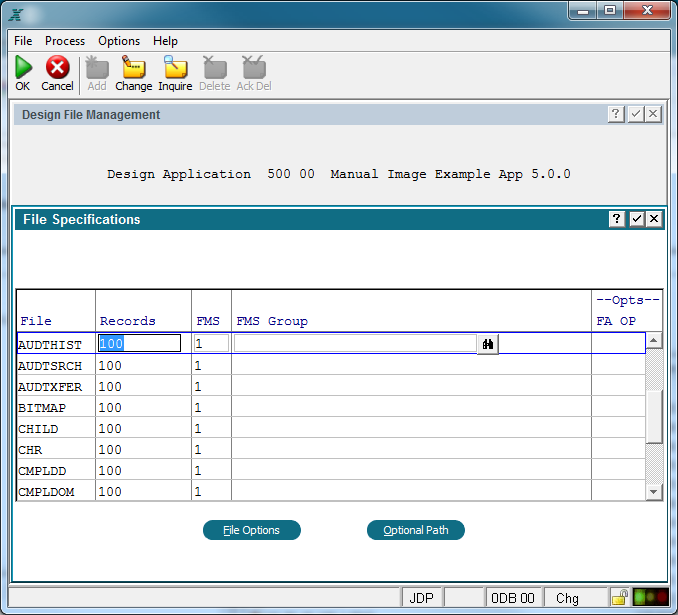Click the table scrollbar down arrow
This screenshot has width=678, height=615.
click(x=654, y=492)
